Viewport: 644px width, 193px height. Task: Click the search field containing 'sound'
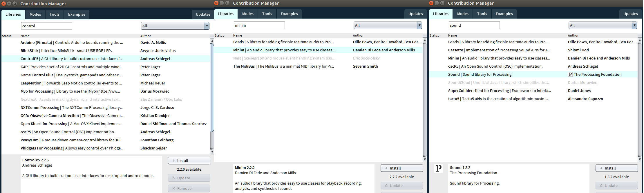[x=474, y=25]
